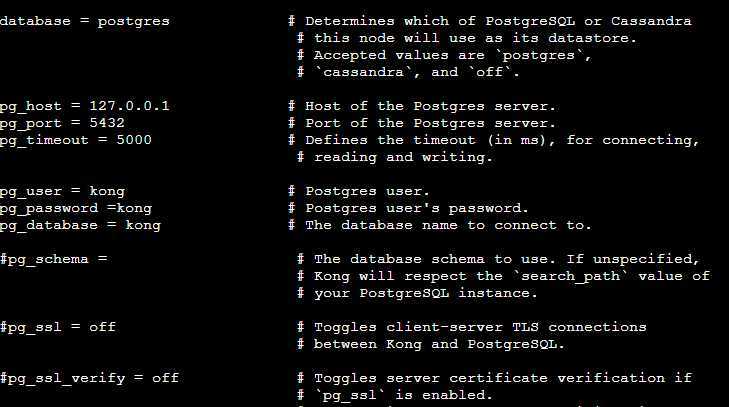The height and width of the screenshot is (407, 729).
Task: Click the pg_timeout value 5000
Action: (x=134, y=140)
